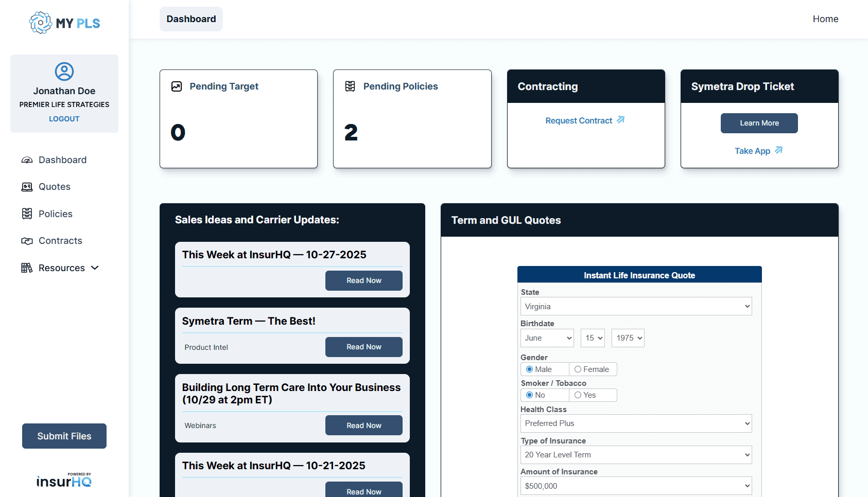This screenshot has width=868, height=497.
Task: Open Resources in the sidebar menu
Action: tap(62, 268)
